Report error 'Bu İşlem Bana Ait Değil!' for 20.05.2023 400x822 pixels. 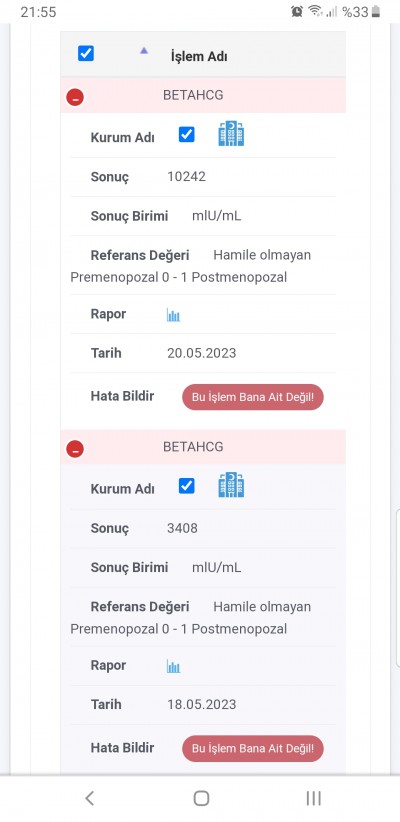tap(253, 397)
